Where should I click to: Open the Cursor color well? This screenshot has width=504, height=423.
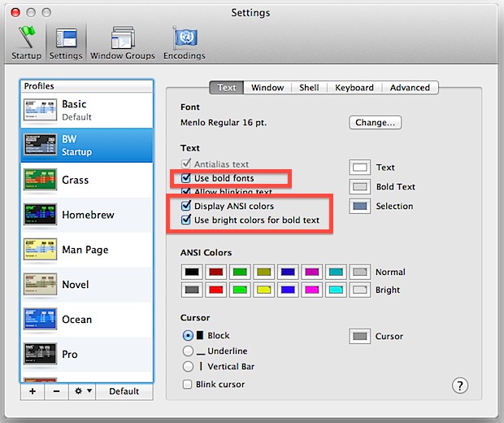pyautogui.click(x=359, y=337)
